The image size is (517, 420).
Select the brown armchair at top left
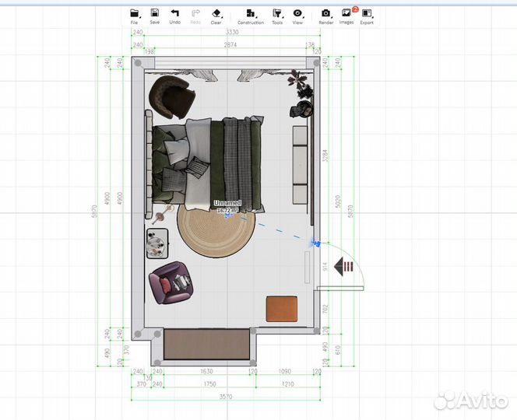tap(172, 96)
